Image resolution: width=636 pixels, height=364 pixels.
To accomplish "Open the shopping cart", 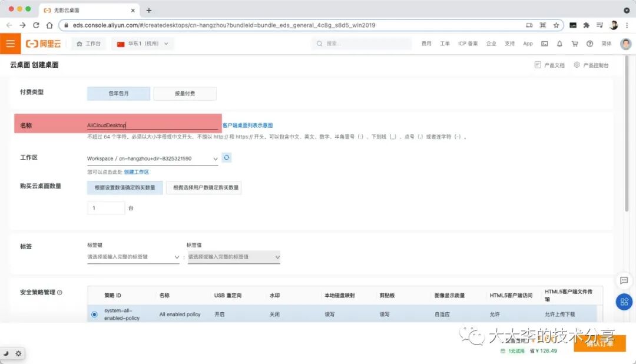I will pyautogui.click(x=575, y=44).
